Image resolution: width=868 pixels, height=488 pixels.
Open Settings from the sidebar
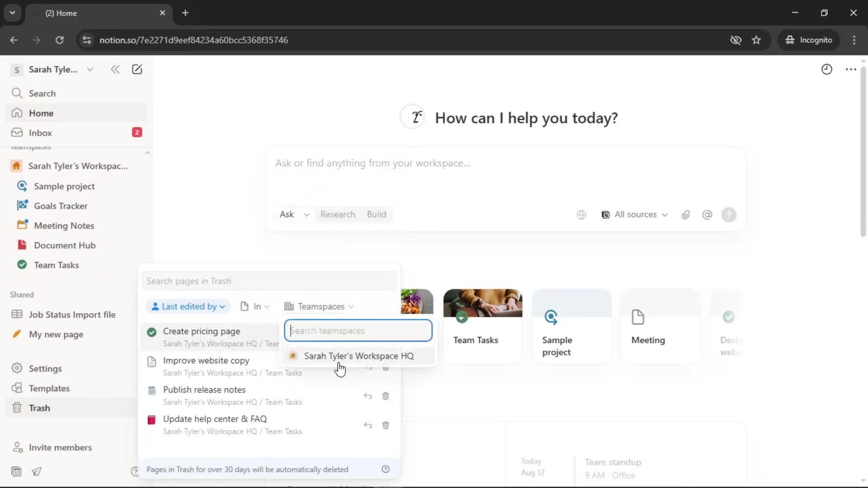(x=72, y=368)
